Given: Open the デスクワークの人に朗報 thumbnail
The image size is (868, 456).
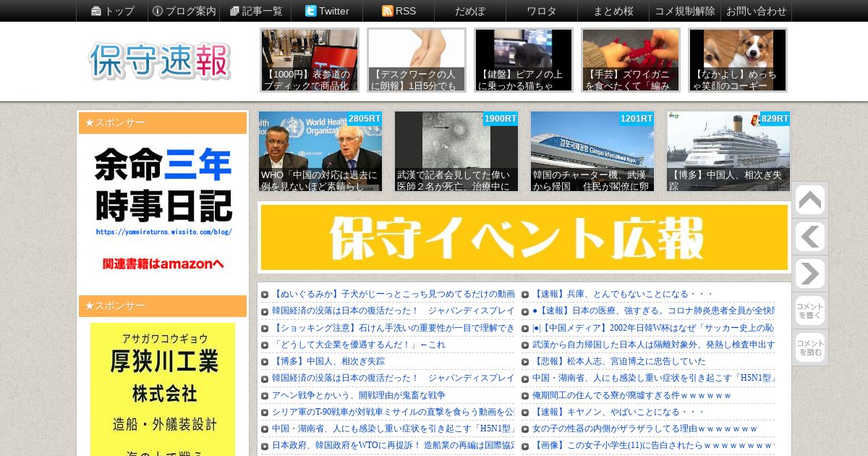Looking at the screenshot, I should (417, 60).
